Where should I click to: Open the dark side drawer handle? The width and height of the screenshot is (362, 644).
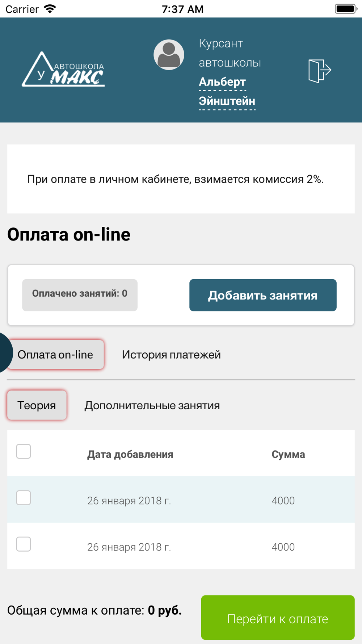click(5, 352)
